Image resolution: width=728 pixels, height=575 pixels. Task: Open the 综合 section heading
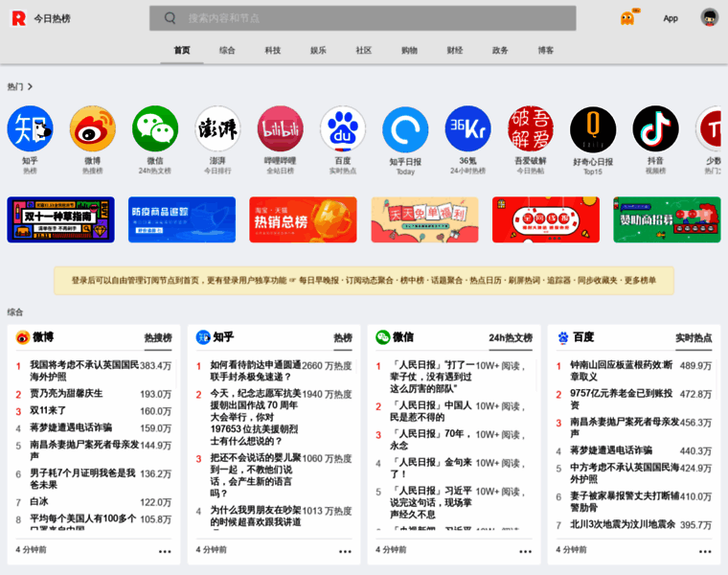pyautogui.click(x=15, y=312)
